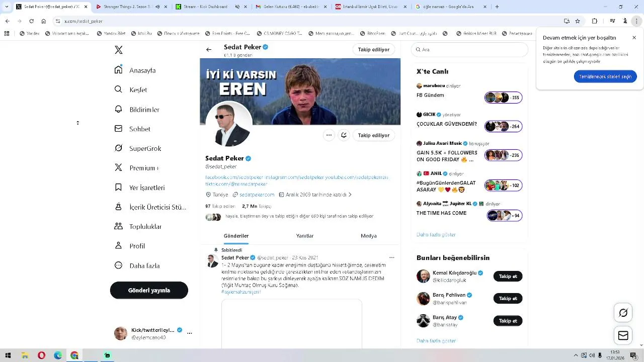This screenshot has width=644, height=362.
Task: Click Takip ediliyor button in top header
Action: tap(374, 50)
